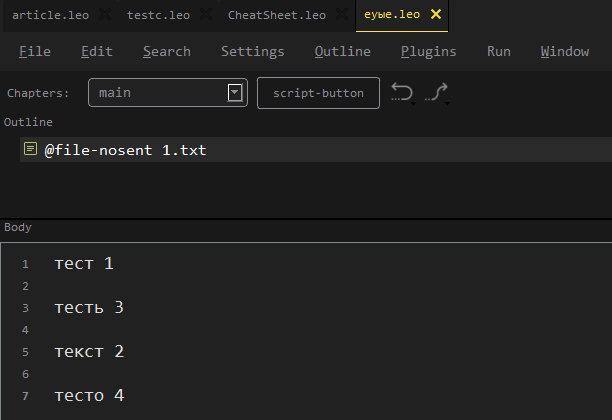Open the Search menu
The width and height of the screenshot is (612, 420).
click(x=166, y=51)
